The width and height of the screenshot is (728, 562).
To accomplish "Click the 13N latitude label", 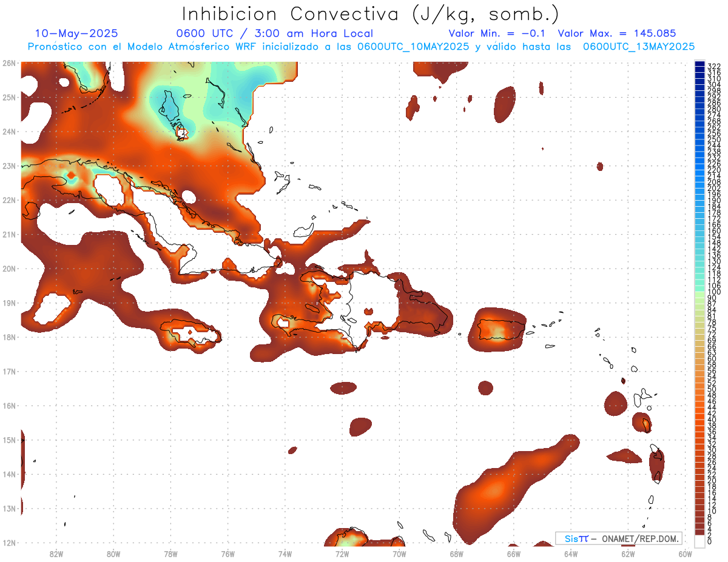I will tap(9, 508).
